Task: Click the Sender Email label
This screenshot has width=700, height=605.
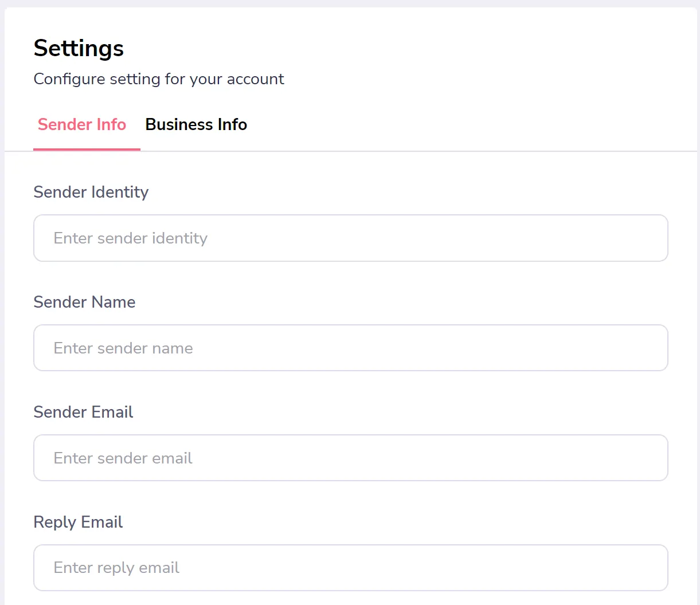Action: pyautogui.click(x=84, y=412)
